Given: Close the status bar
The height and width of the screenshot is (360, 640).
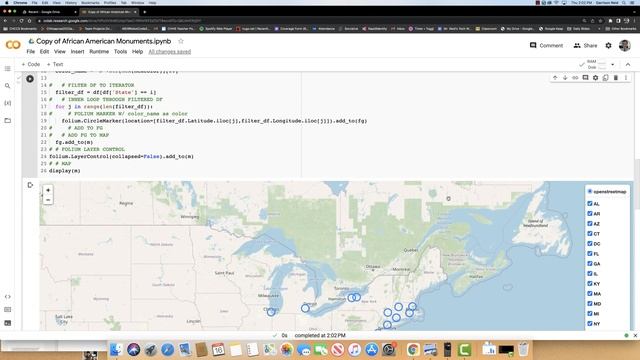Looking at the screenshot, I should [635, 336].
